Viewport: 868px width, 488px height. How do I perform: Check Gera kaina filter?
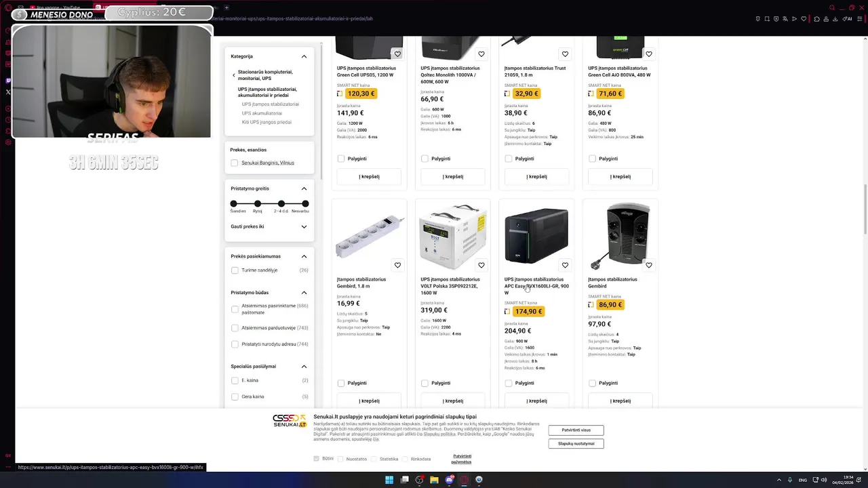(235, 396)
